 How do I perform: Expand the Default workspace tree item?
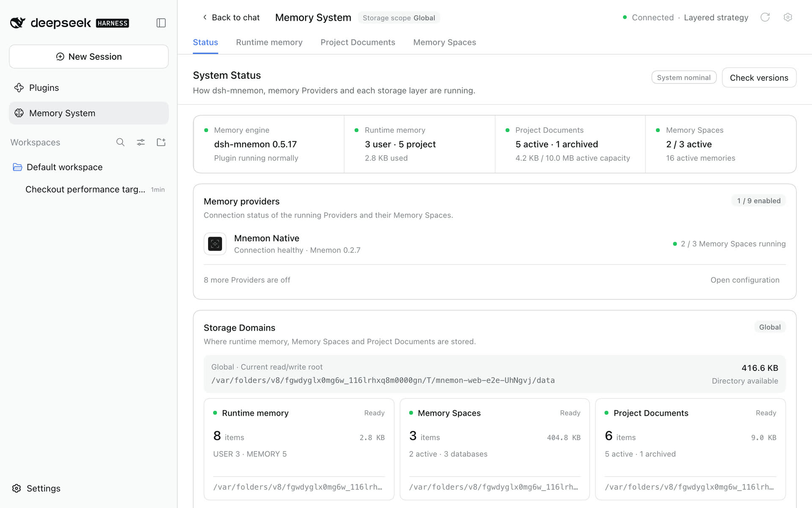[x=89, y=167]
